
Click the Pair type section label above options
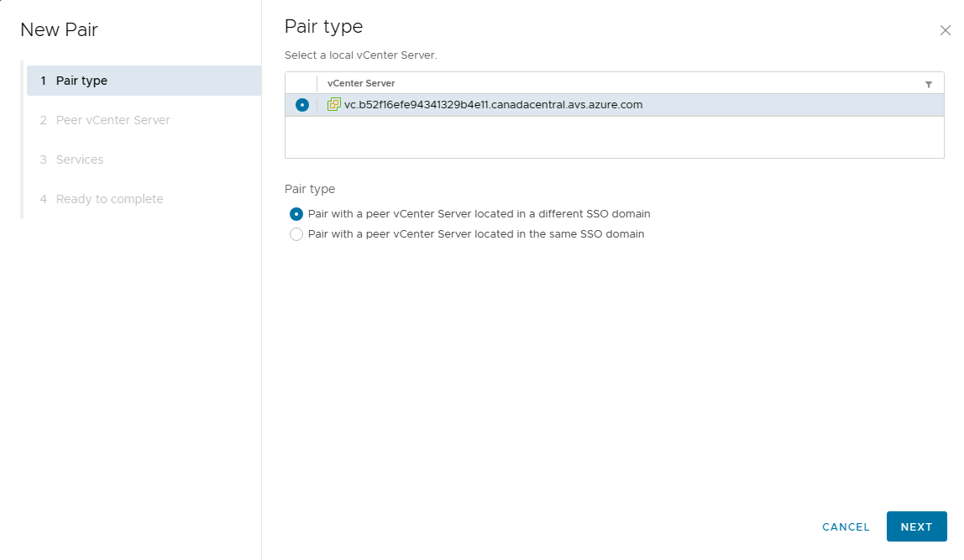[x=310, y=190]
